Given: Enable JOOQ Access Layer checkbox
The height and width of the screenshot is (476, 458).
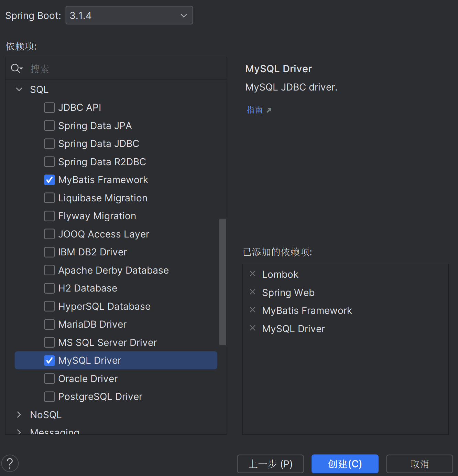Looking at the screenshot, I should point(50,234).
